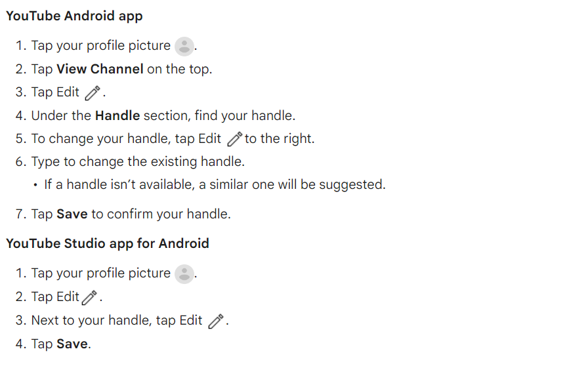The height and width of the screenshot is (366, 588).
Task: Click 'Tap your profile picture' text in Android app list
Action: pyautogui.click(x=101, y=46)
